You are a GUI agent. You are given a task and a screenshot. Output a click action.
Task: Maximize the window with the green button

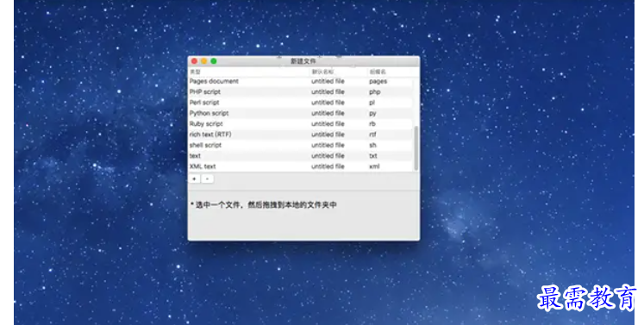point(214,61)
